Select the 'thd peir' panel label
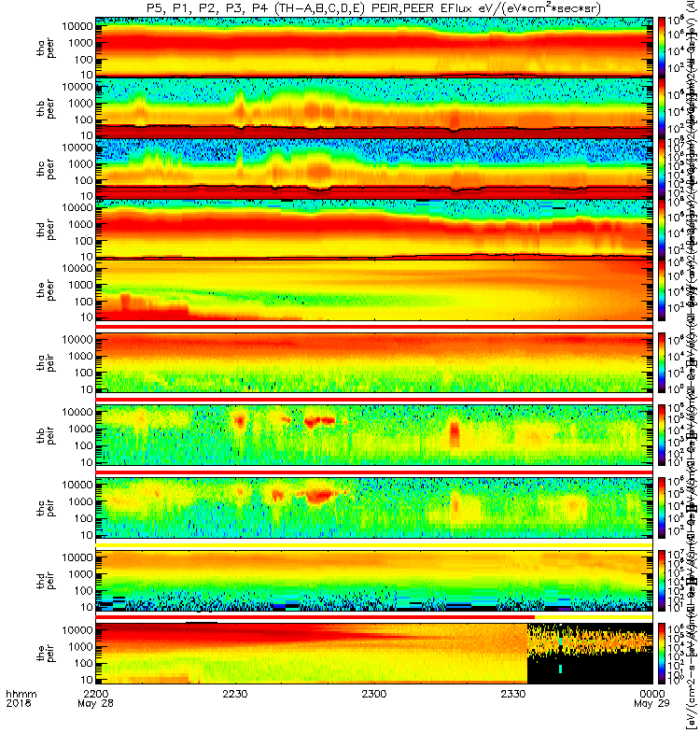 [46, 581]
